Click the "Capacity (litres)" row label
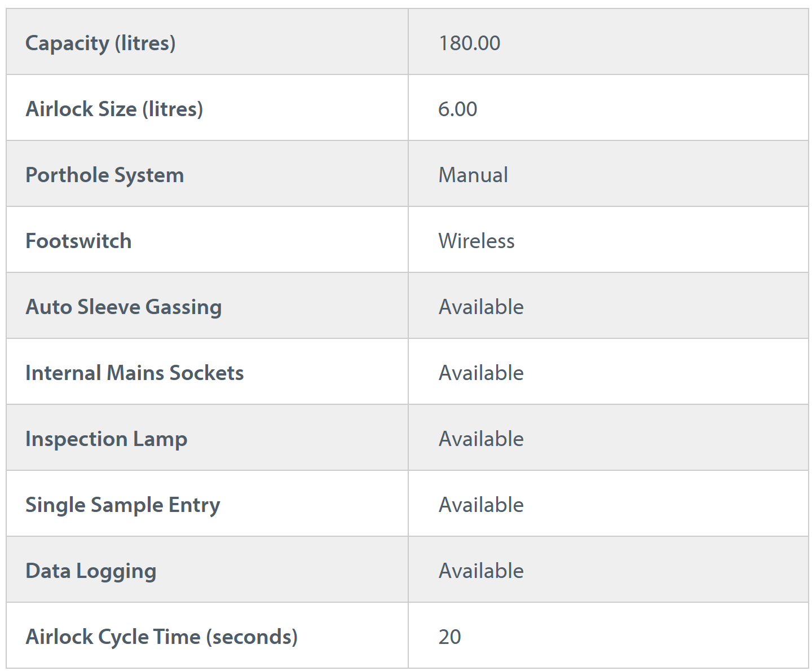This screenshot has height=671, width=812. pos(100,43)
